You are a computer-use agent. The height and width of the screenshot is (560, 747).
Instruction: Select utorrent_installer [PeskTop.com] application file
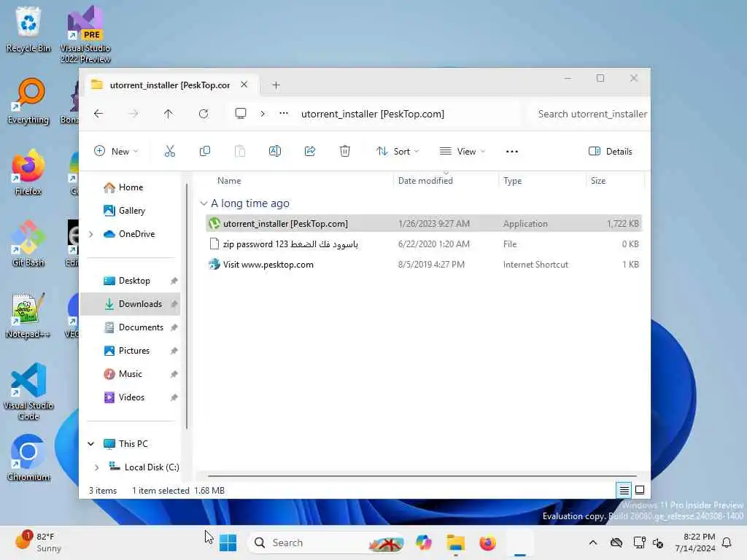tap(424, 223)
